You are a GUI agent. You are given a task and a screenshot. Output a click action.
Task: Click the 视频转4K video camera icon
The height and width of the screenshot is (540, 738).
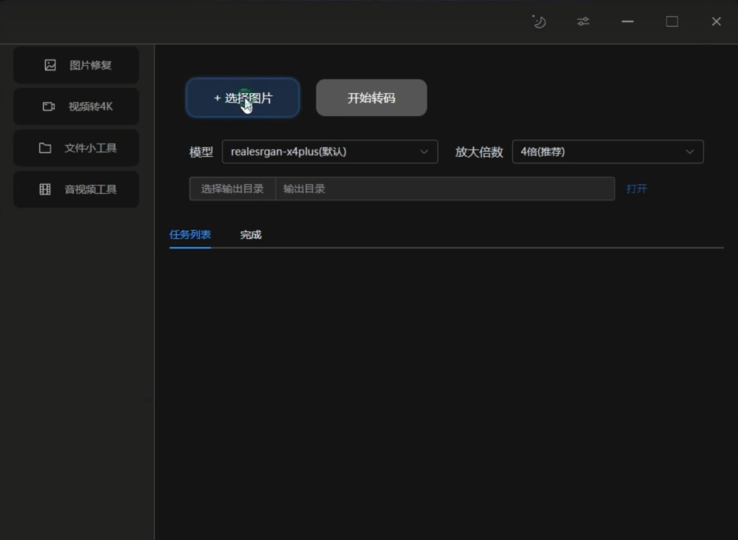tap(49, 106)
